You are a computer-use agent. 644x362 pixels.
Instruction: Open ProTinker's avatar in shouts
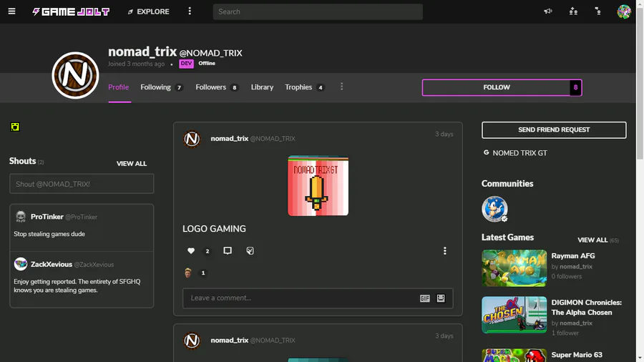coord(21,216)
